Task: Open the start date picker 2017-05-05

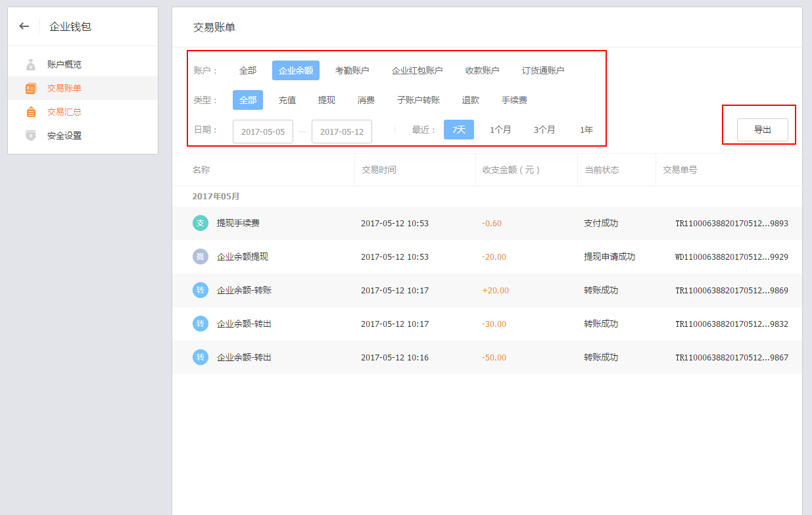Action: pyautogui.click(x=263, y=132)
